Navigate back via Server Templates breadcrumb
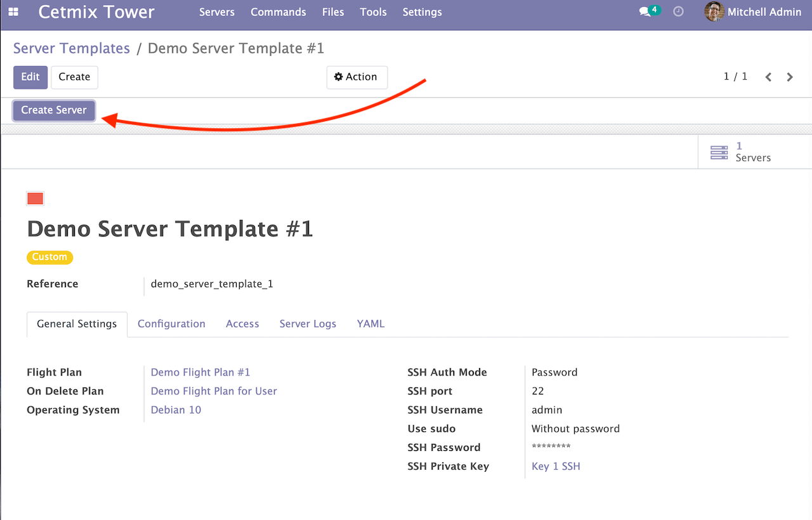812x520 pixels. 71,48
